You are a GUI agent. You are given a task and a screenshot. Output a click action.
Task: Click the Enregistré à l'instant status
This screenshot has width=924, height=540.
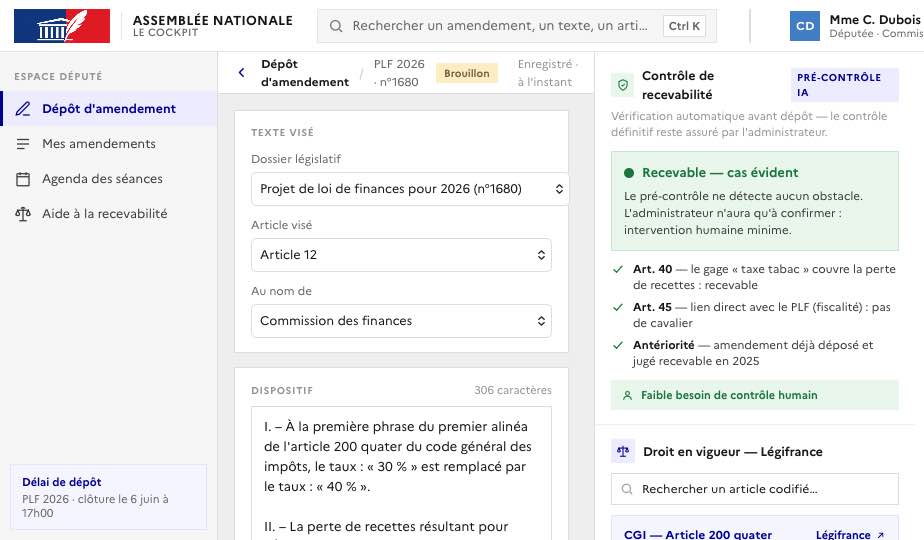point(547,73)
